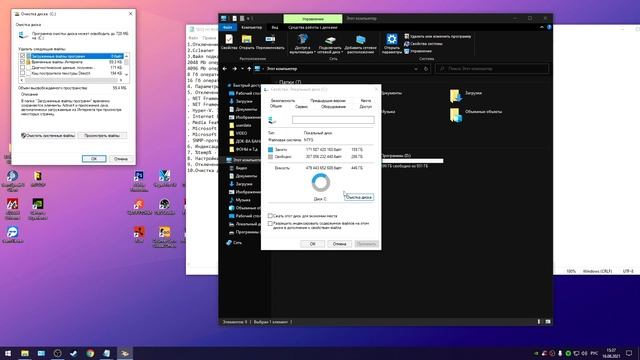Toggle Downloaded Program Files checkbox in Disk Cleanup
This screenshot has width=640, height=360.
point(22,56)
